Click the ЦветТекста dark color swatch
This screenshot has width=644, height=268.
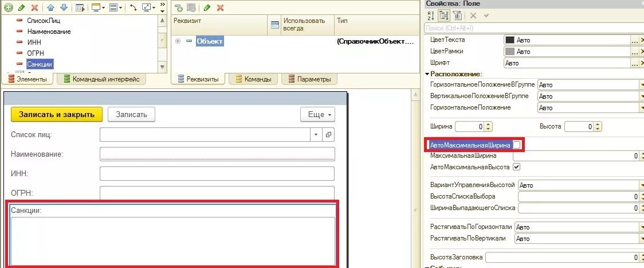[510, 40]
